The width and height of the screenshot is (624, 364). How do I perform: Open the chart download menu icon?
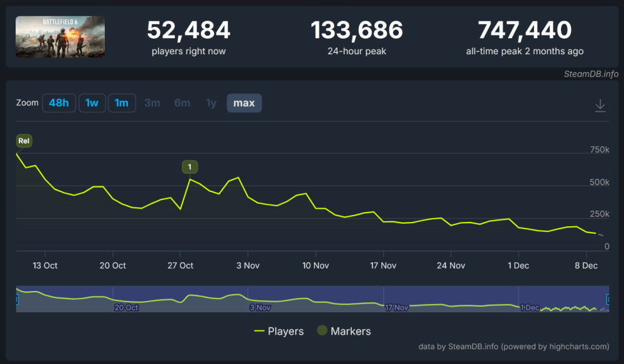[600, 106]
